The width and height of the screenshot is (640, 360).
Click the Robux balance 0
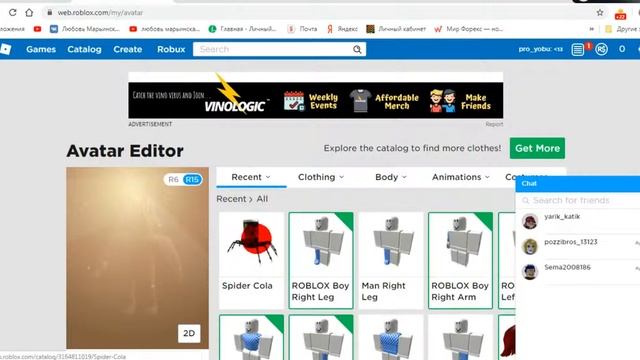(x=622, y=49)
